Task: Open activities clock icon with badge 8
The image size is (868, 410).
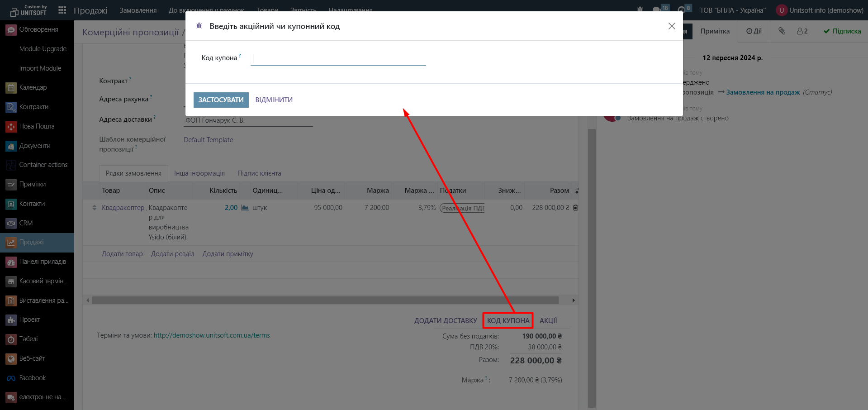Action: tap(681, 10)
